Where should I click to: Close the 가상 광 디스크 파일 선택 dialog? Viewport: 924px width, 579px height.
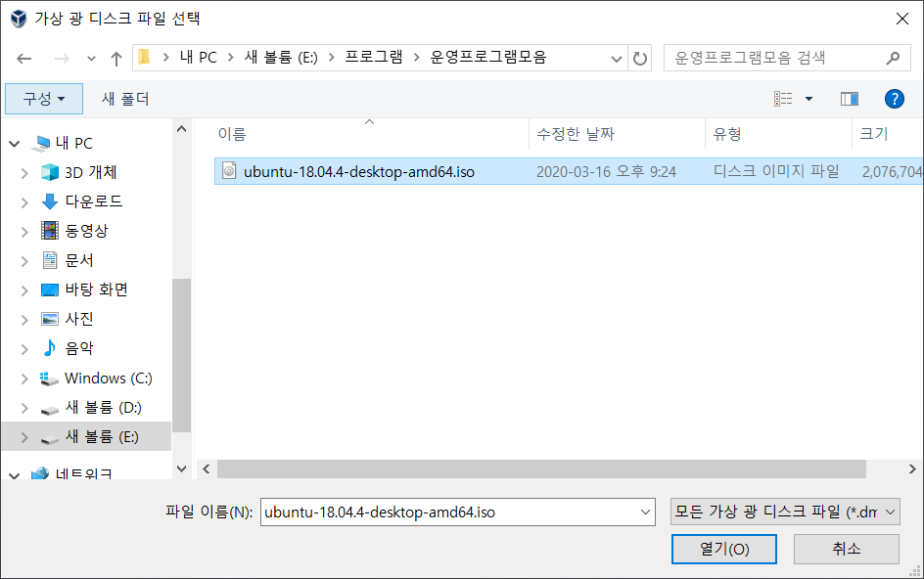click(902, 19)
